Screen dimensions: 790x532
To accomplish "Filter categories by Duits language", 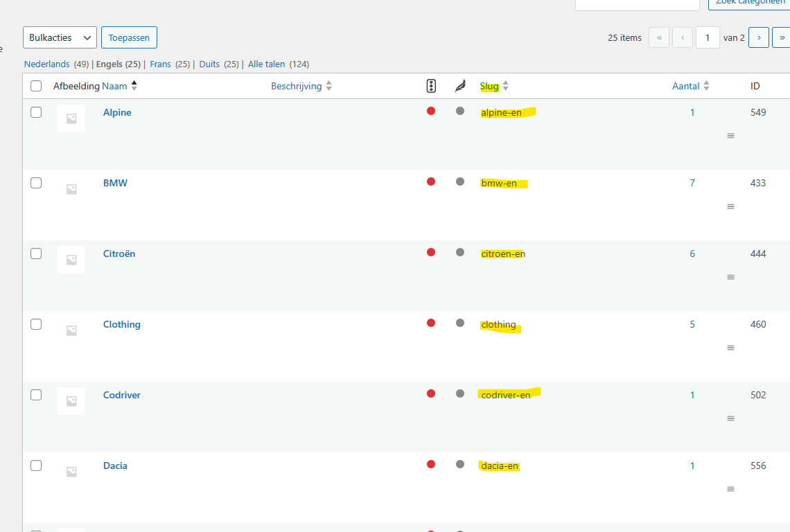I will 209,64.
